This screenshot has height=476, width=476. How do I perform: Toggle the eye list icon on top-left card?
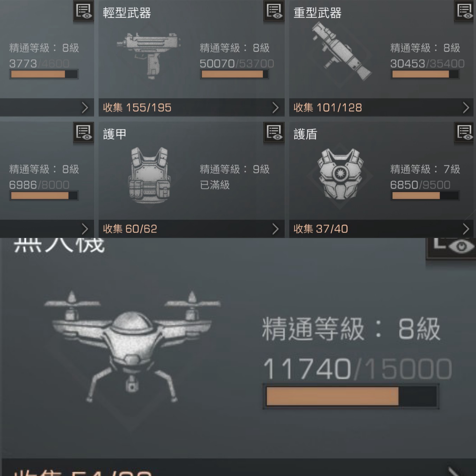click(84, 11)
